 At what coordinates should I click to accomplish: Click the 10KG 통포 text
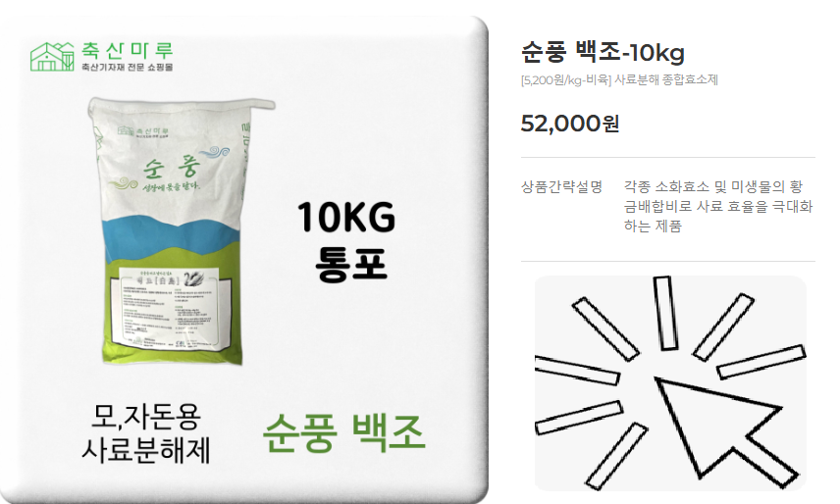click(x=347, y=241)
